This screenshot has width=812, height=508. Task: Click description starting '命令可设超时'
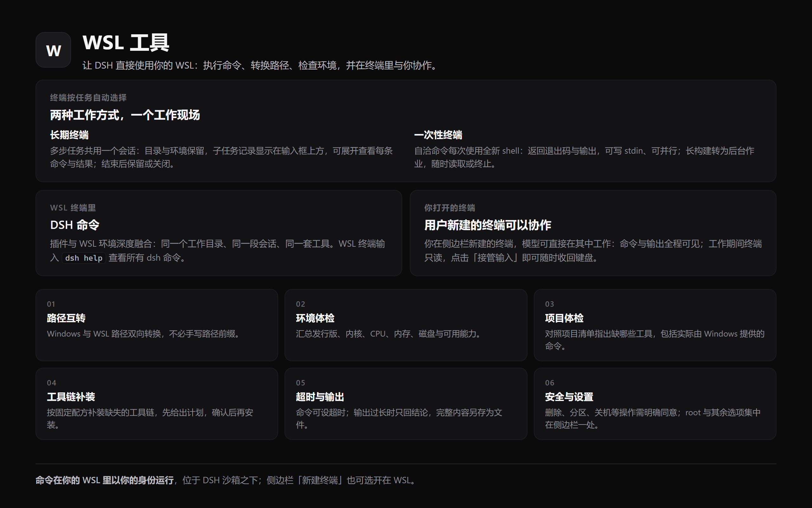399,419
